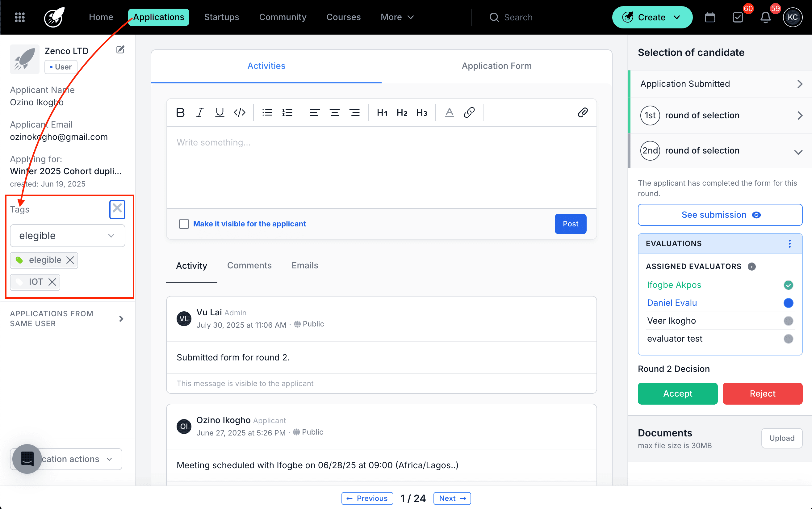Screen dimensions: 812x509
Task: Toggle Daniel Evalu evaluator status dot
Action: click(x=788, y=303)
